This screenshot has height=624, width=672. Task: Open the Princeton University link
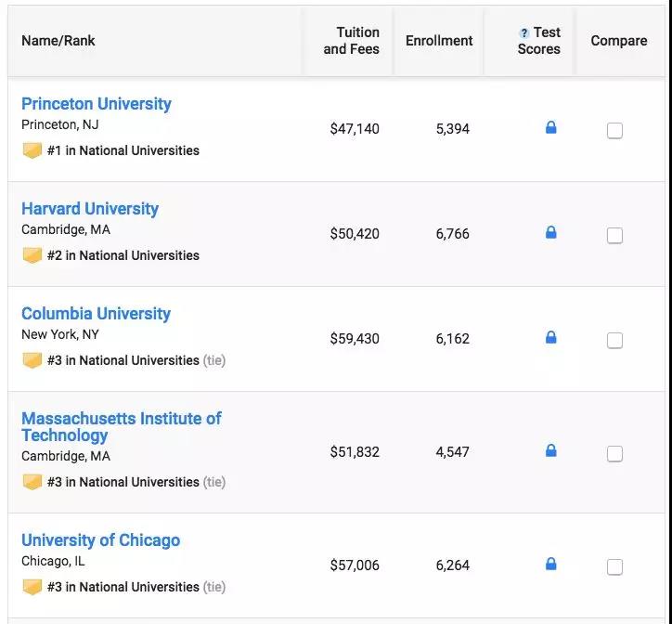point(97,104)
